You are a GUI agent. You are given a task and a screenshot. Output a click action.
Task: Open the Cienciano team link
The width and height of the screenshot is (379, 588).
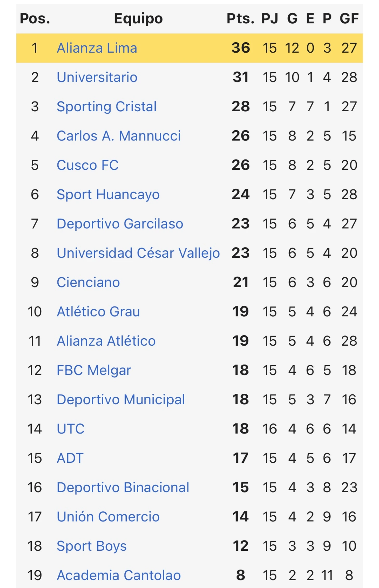coord(88,283)
